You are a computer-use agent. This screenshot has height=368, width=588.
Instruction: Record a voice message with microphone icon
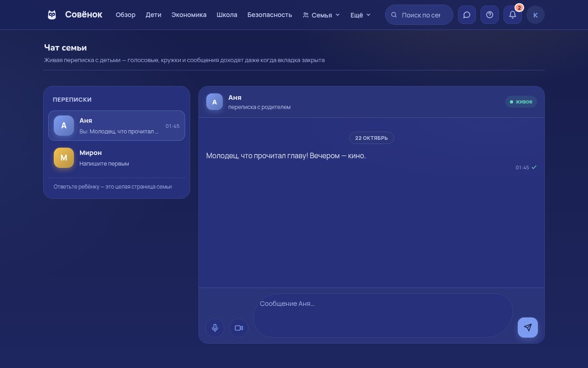pyautogui.click(x=215, y=328)
